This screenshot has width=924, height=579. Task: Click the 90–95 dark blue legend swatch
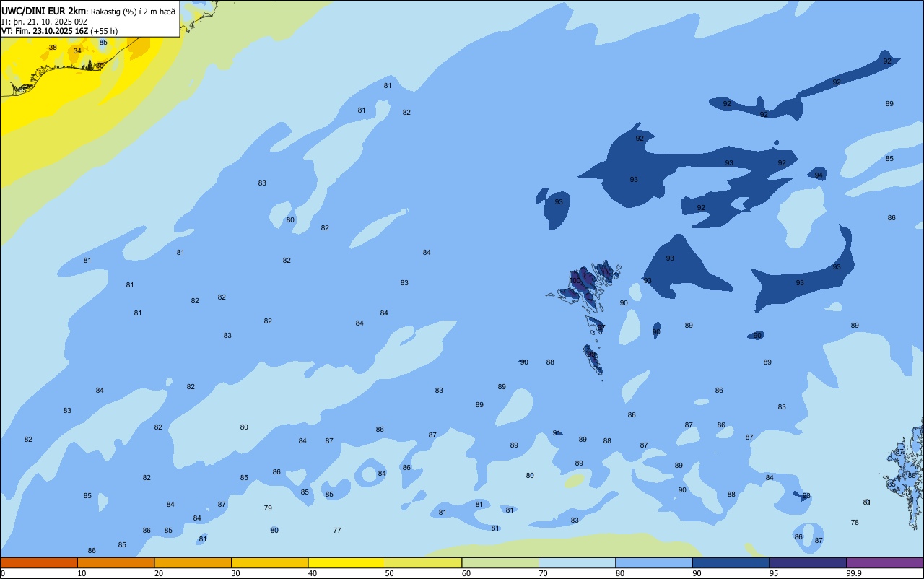[x=731, y=562]
